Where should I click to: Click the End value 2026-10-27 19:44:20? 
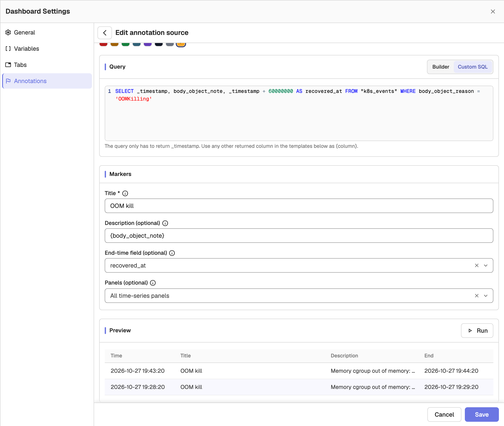tap(451, 371)
